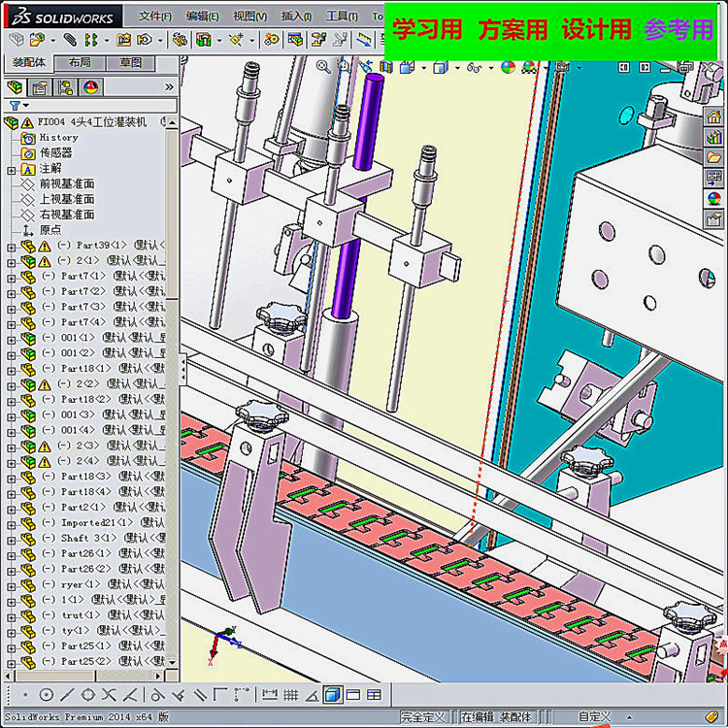This screenshot has width=728, height=728.
Task: Expand the 注解 annotations folder
Action: [11, 169]
